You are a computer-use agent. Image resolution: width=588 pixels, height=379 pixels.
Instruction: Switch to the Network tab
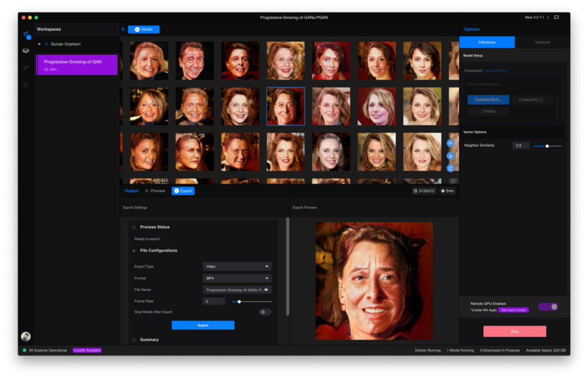(x=542, y=42)
